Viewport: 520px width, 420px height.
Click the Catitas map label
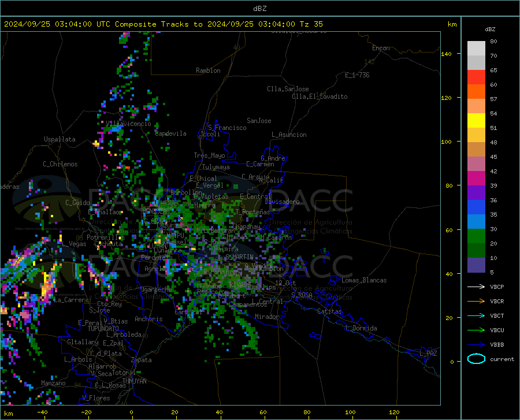click(x=329, y=311)
